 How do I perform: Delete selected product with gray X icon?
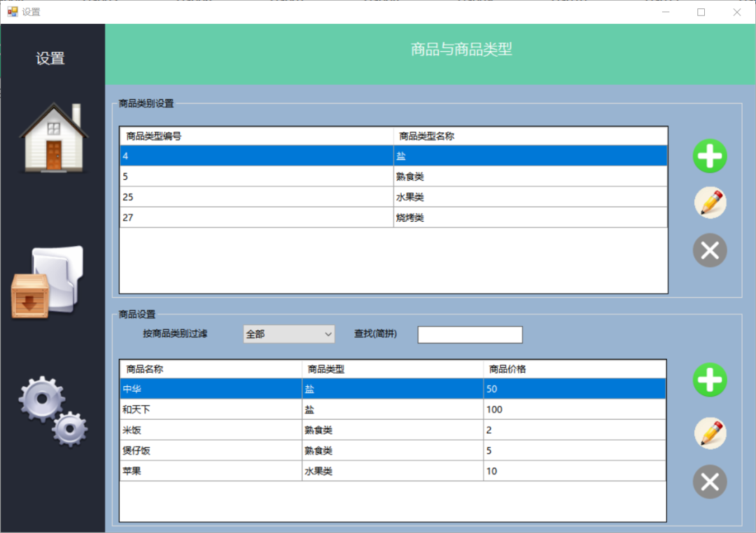(x=710, y=482)
